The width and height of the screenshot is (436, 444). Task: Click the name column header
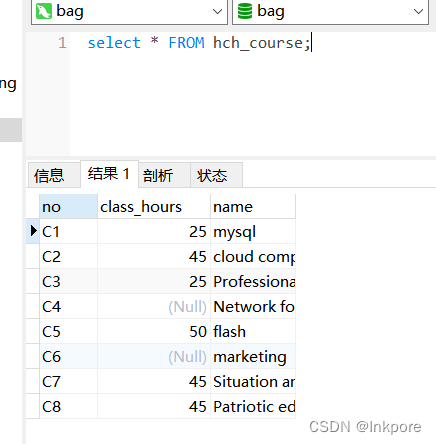[x=253, y=207]
